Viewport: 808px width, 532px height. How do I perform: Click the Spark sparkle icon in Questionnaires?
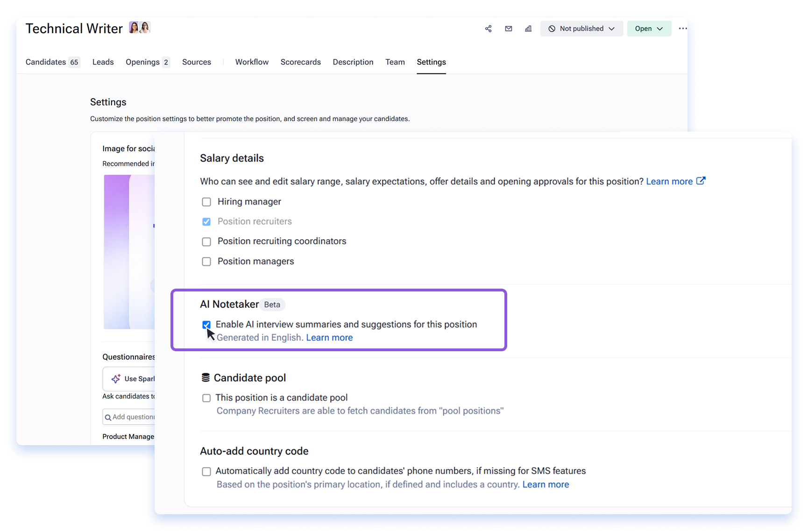click(116, 379)
